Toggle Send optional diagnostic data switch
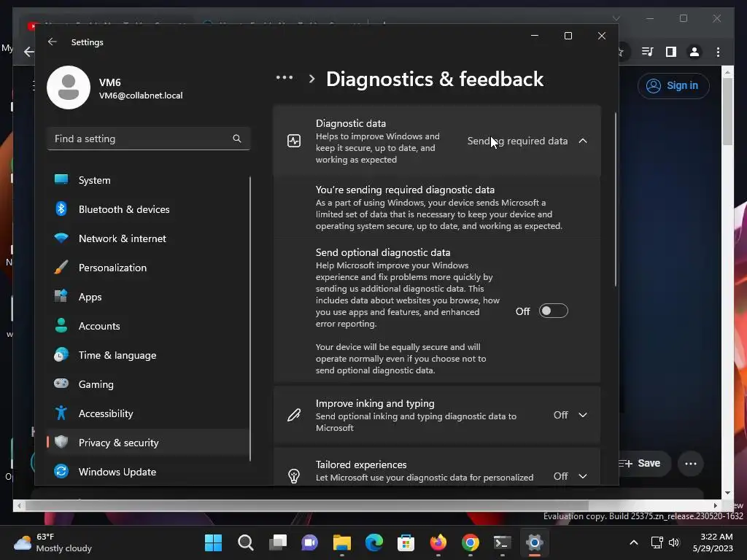This screenshot has height=560, width=747. (553, 311)
